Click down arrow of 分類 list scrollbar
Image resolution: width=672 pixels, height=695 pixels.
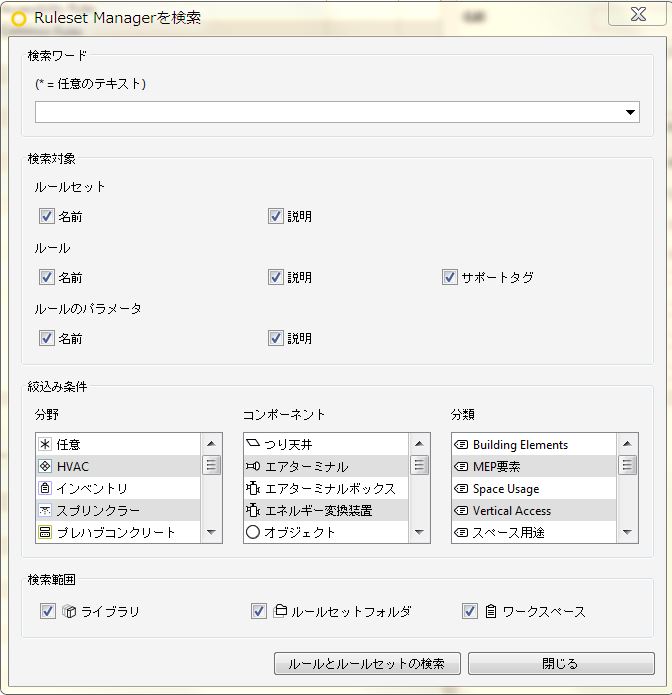click(627, 532)
